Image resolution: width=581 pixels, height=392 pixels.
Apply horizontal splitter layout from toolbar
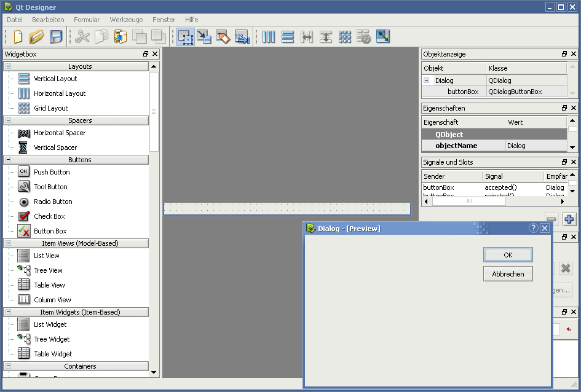[307, 37]
